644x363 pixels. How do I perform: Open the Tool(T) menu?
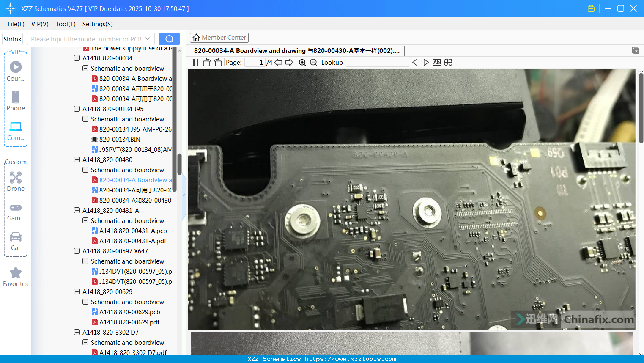(66, 24)
